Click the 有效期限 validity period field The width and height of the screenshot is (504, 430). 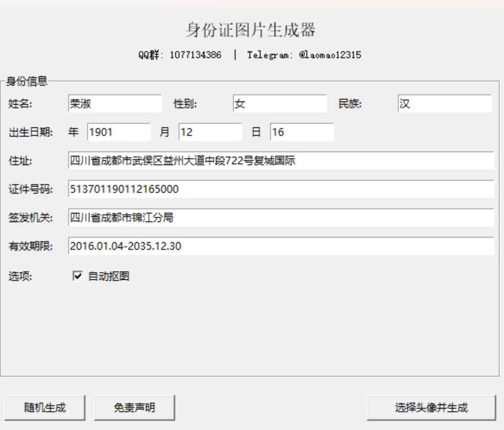[x=280, y=246]
